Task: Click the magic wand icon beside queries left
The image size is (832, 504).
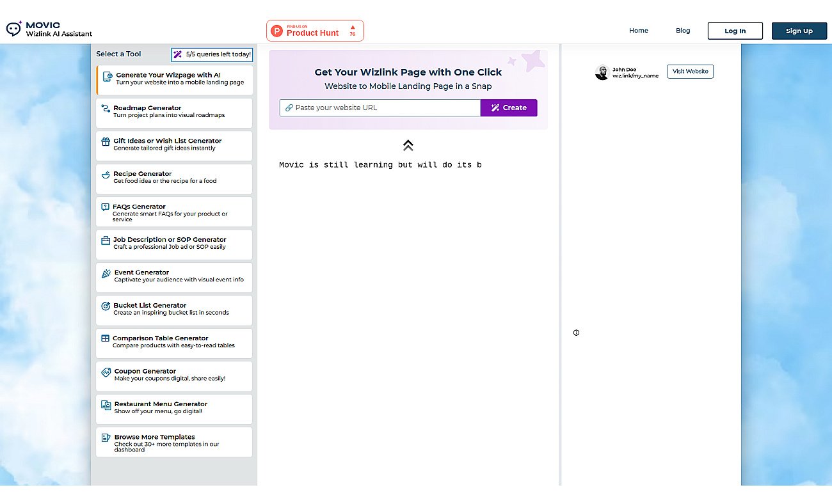Action: point(178,54)
